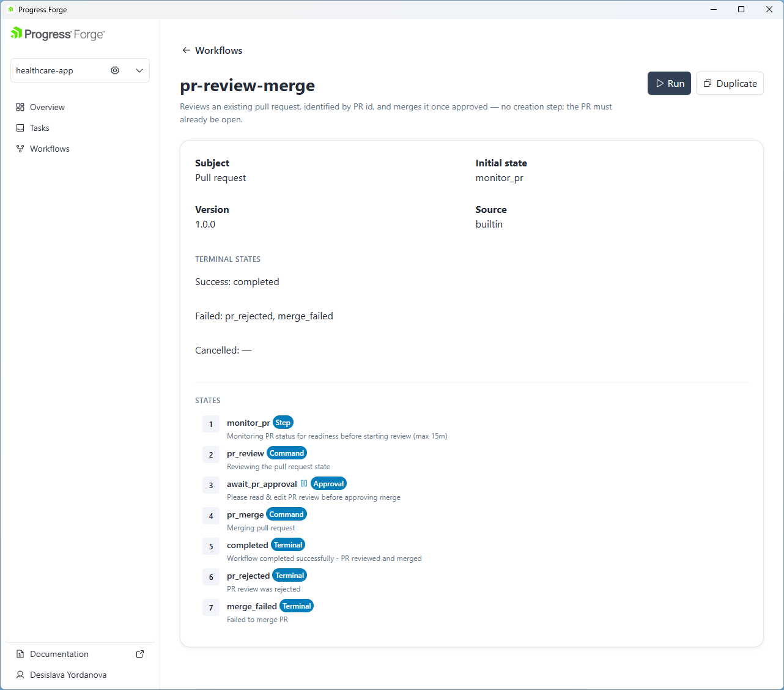The height and width of the screenshot is (690, 784).
Task: Click the Version value 1.0.0
Action: pos(205,224)
